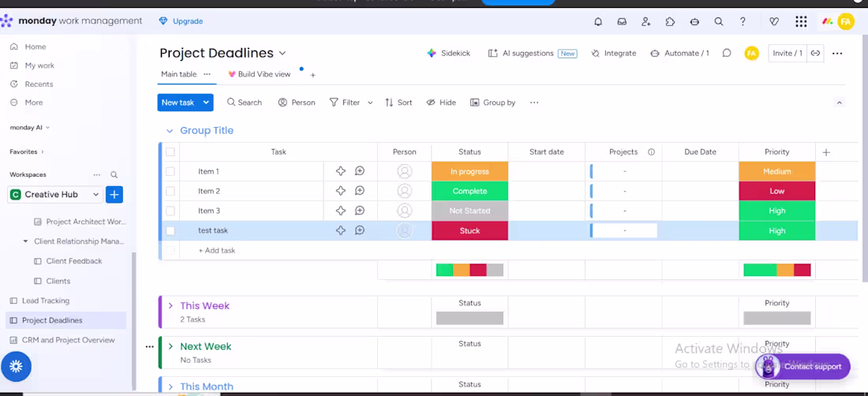Viewport: 868px width, 396px height.
Task: Change test task Stuck status
Action: 470,230
